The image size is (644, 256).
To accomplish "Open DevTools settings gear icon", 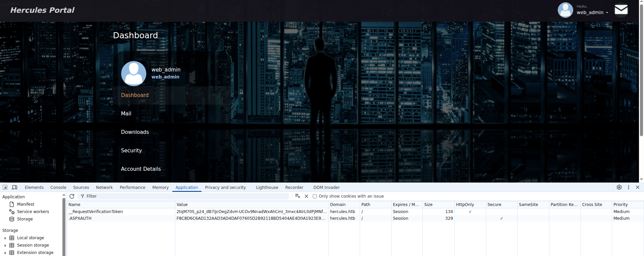I will (x=619, y=187).
